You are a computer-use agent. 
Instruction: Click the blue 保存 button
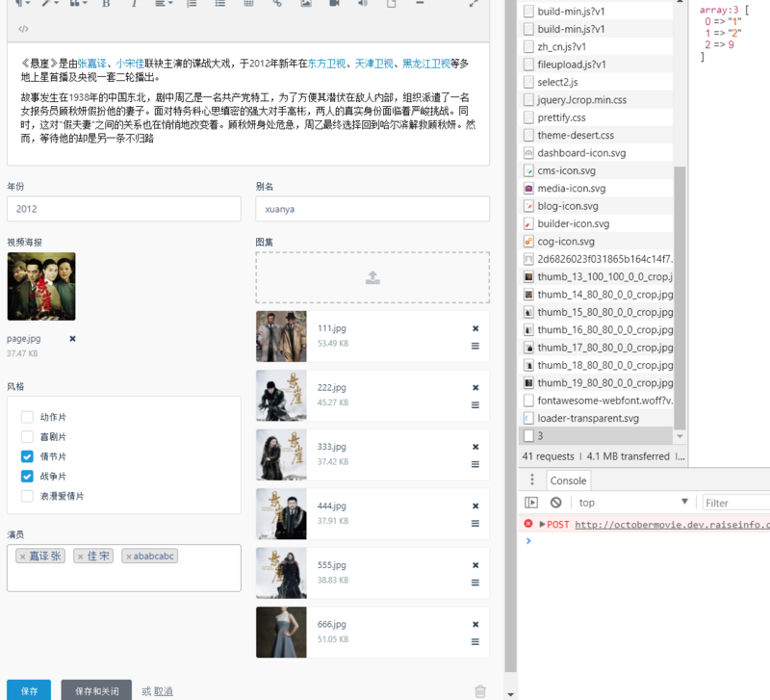[x=29, y=690]
